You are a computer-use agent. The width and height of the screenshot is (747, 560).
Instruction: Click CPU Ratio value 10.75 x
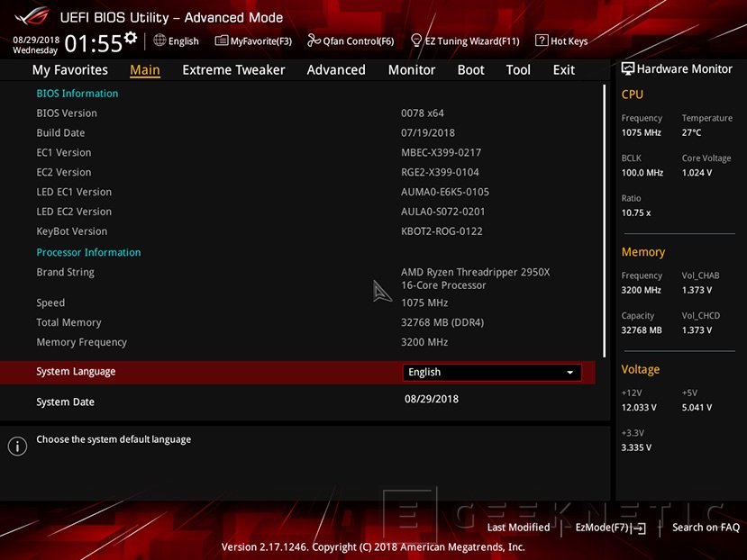click(636, 212)
